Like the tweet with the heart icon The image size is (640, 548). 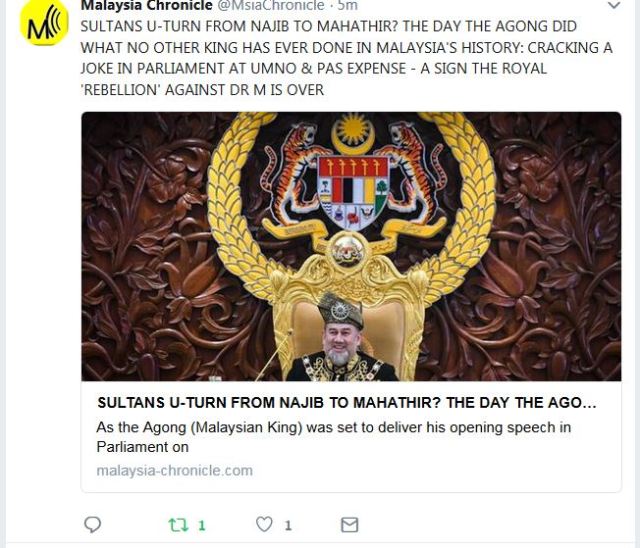point(264,524)
